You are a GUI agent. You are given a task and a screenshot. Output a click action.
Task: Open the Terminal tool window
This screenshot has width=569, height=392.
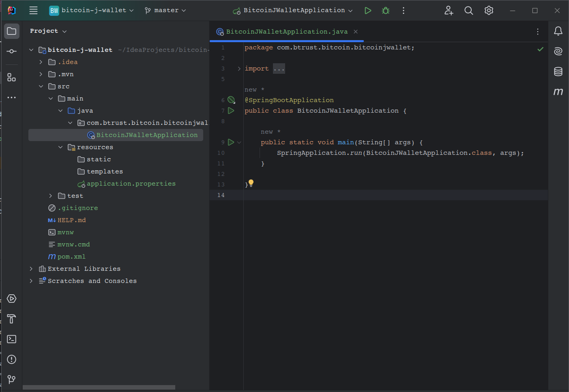click(11, 339)
